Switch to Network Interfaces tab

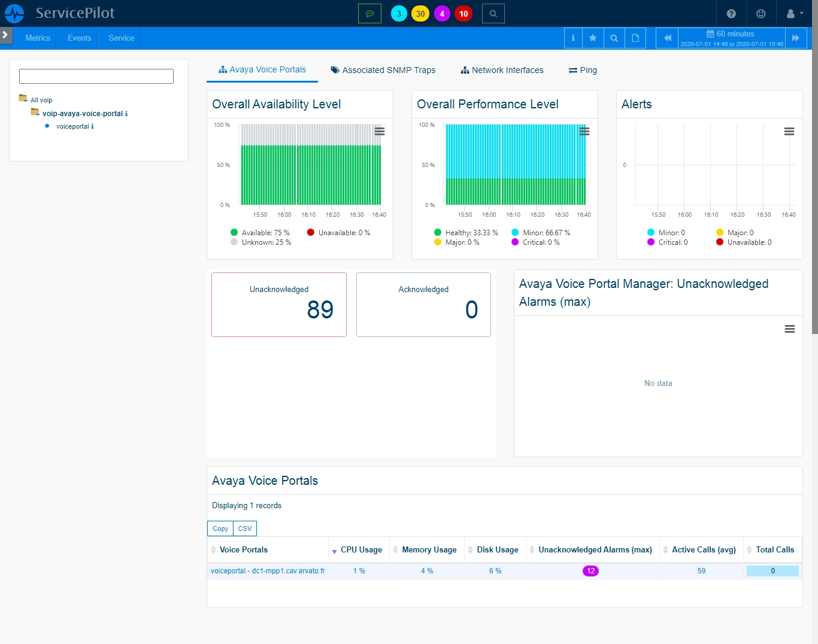(x=502, y=70)
